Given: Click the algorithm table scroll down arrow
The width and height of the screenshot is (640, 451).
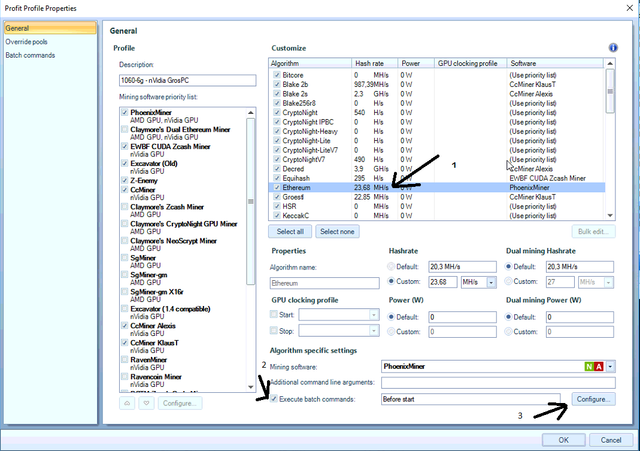Looking at the screenshot, I should click(610, 216).
